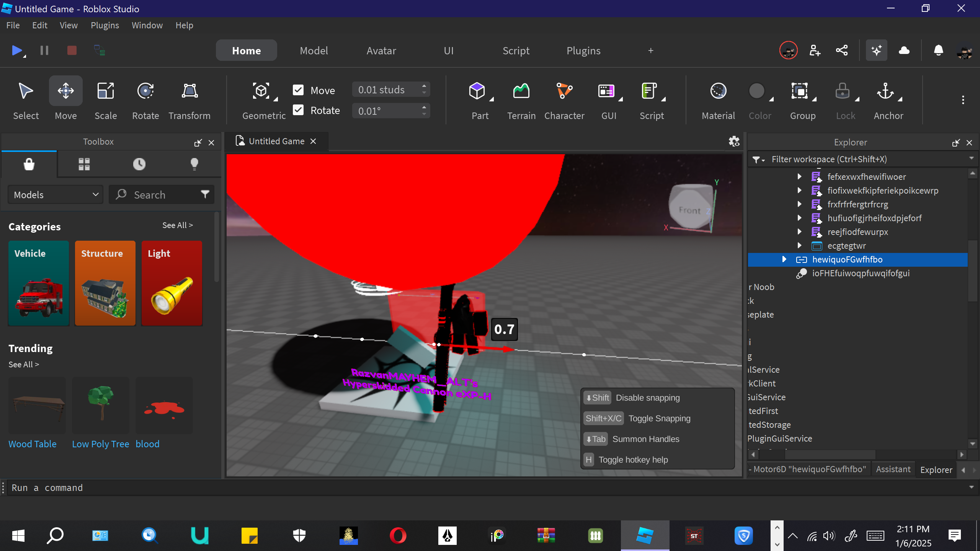Viewport: 980px width, 551px height.
Task: Open the Models category dropdown
Action: (x=56, y=195)
